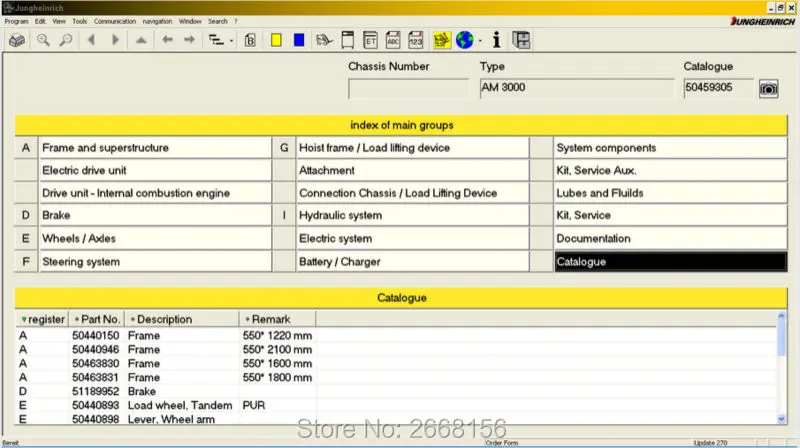Click the information i icon
Image resolution: width=800 pixels, height=448 pixels.
pyautogui.click(x=496, y=40)
